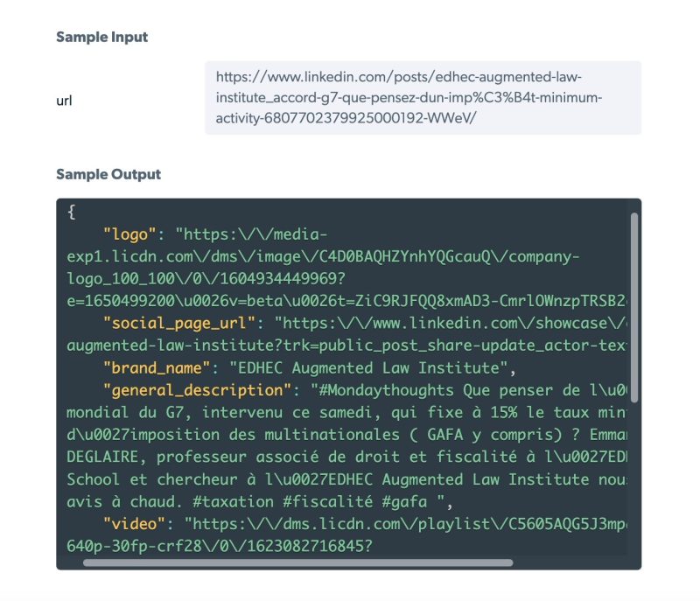The image size is (700, 601).
Task: Click the Sample Input heading
Action: (x=101, y=37)
